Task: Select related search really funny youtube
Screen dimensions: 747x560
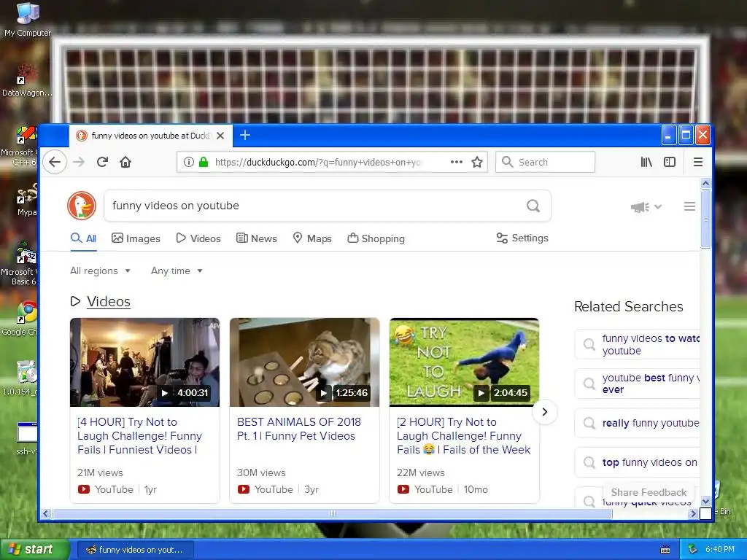Action: click(638, 423)
